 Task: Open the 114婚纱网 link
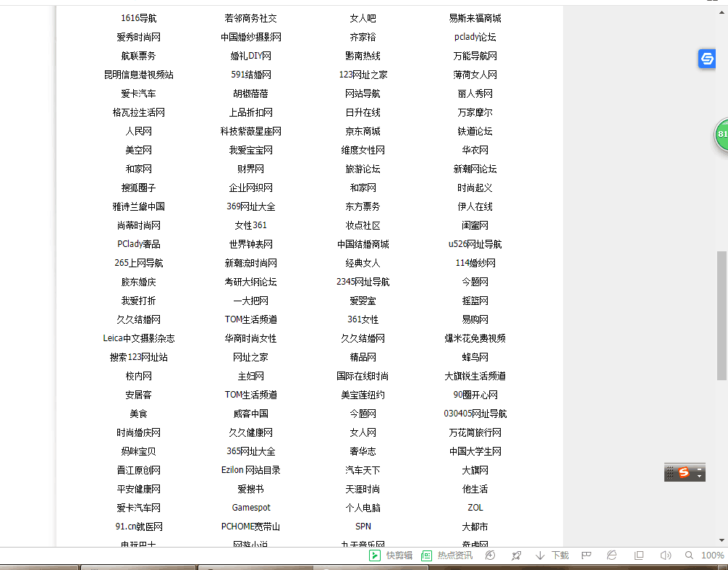pyautogui.click(x=475, y=263)
